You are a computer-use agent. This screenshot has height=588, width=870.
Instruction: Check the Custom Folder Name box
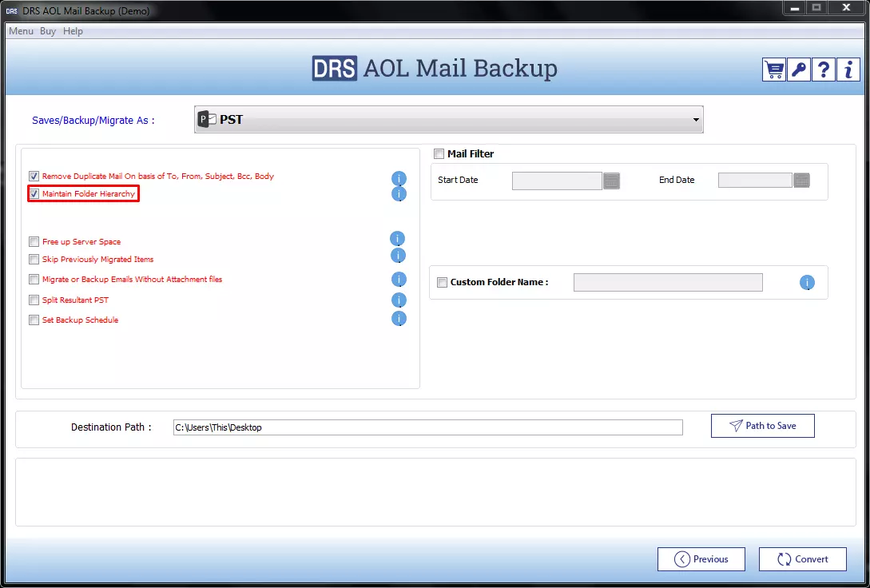pyautogui.click(x=443, y=282)
